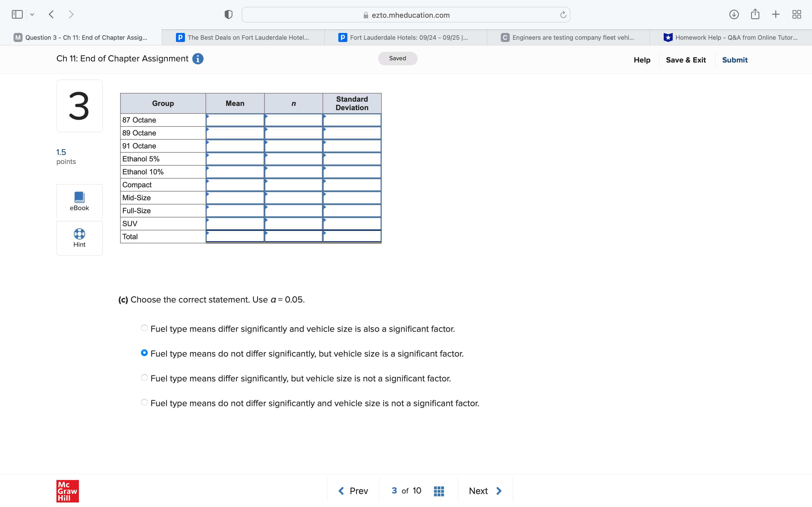The image size is (812, 507).
Task: Click the McGraw Hill logo
Action: tap(67, 491)
